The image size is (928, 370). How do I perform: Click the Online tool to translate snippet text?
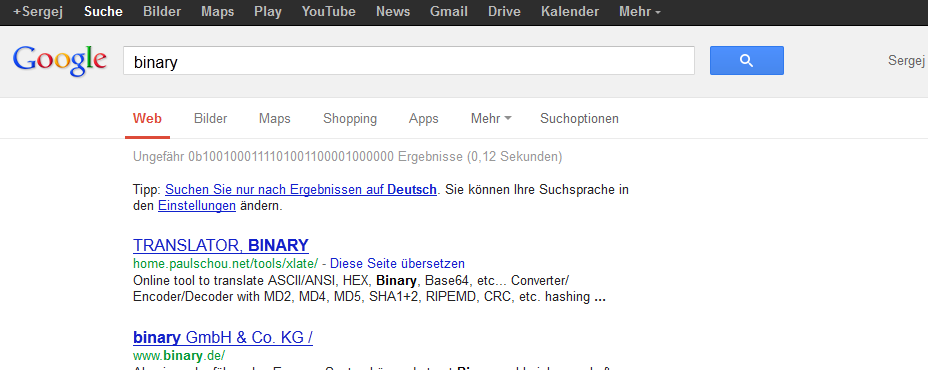(x=369, y=288)
